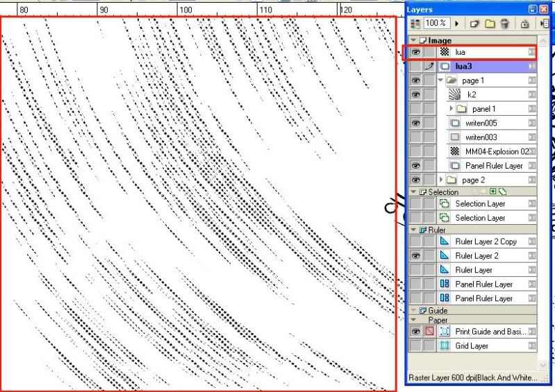Open properties button for the lua3 layer
This screenshot has width=555, height=392.
(532, 66)
